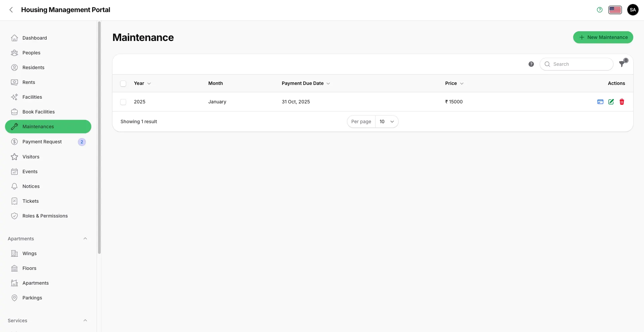Open the US flag language selector

tap(615, 10)
